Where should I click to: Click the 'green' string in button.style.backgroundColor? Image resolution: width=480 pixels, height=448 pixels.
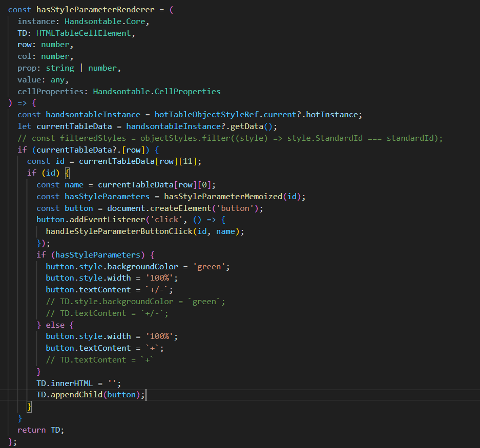click(209, 267)
